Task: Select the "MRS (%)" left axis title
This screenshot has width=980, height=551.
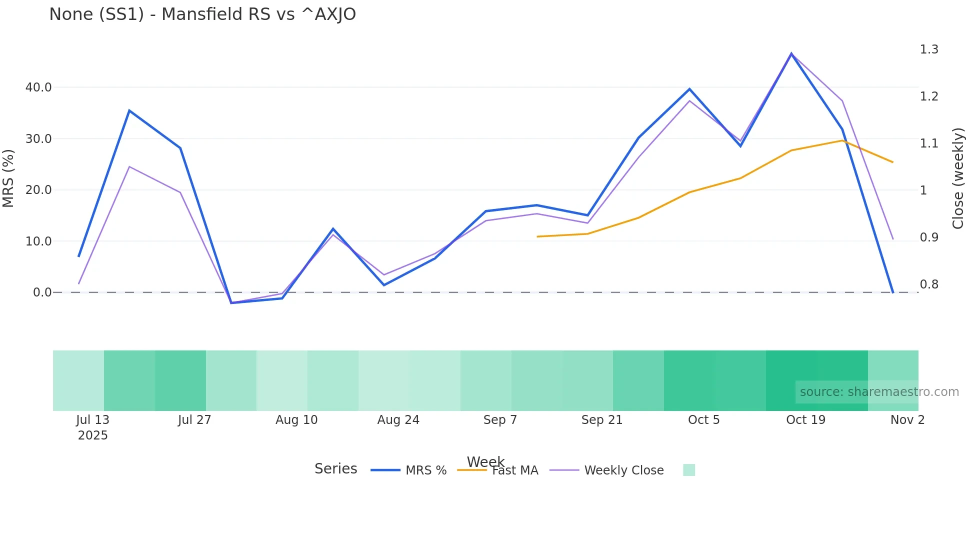Action: pyautogui.click(x=8, y=178)
